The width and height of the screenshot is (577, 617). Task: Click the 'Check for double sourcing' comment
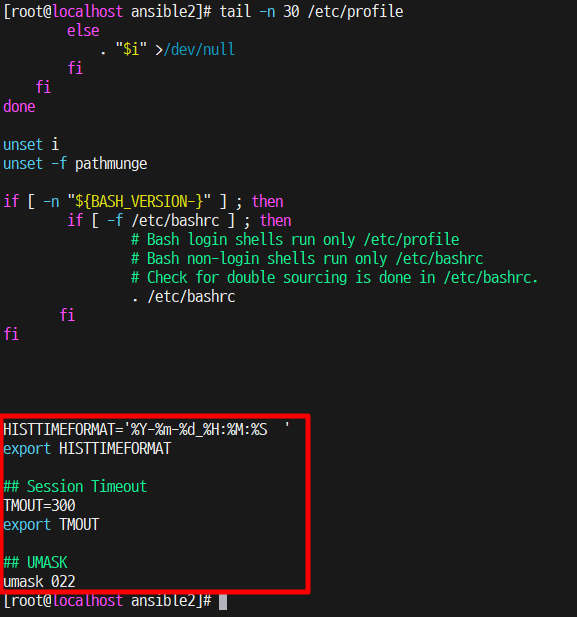coord(335,278)
